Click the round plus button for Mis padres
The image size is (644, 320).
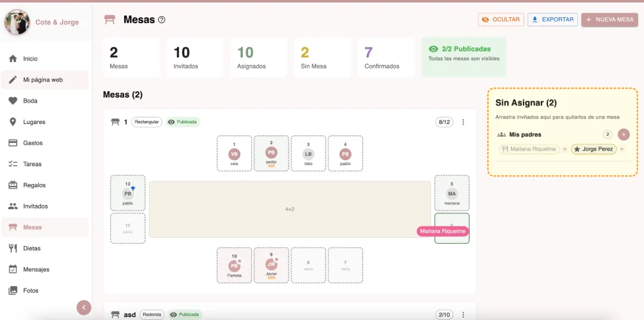tap(624, 135)
